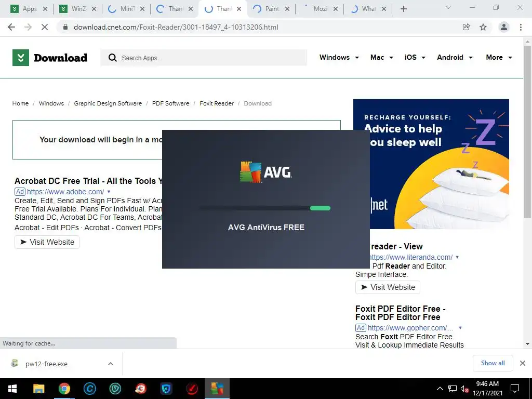Open File Explorer from the taskbar
This screenshot has width=532, height=399.
(38, 389)
